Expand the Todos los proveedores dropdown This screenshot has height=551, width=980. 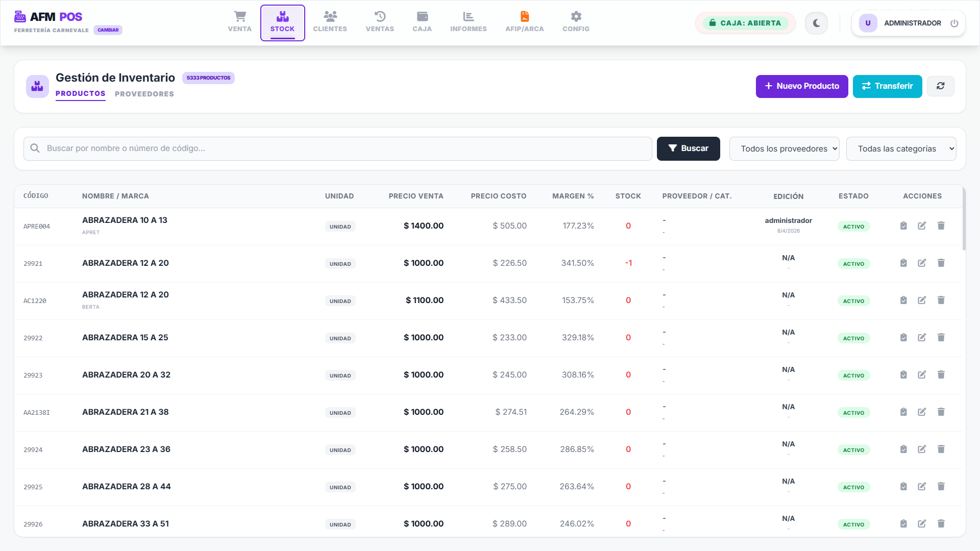pos(784,148)
